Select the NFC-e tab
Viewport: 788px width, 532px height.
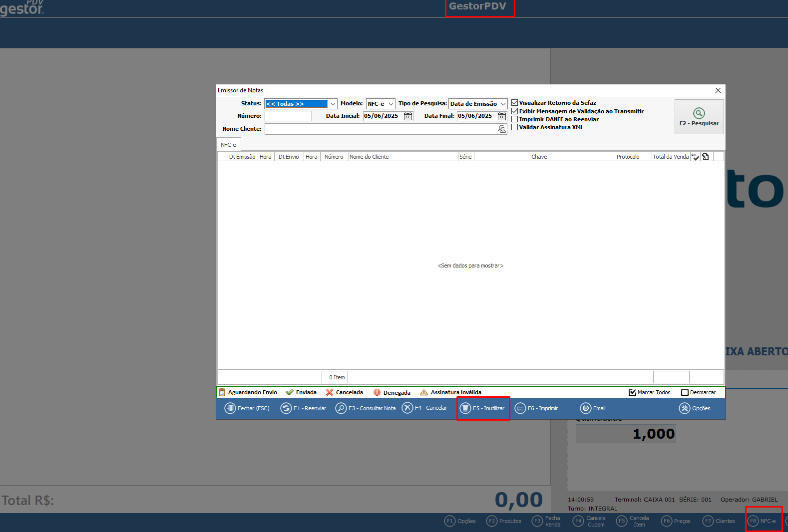click(229, 145)
